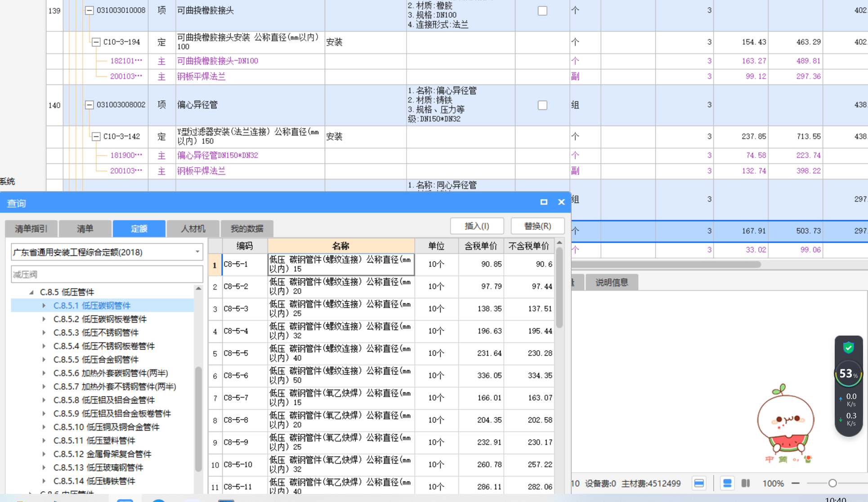
Task: Click the main sheet horizontal scrollbar
Action: click(667, 264)
